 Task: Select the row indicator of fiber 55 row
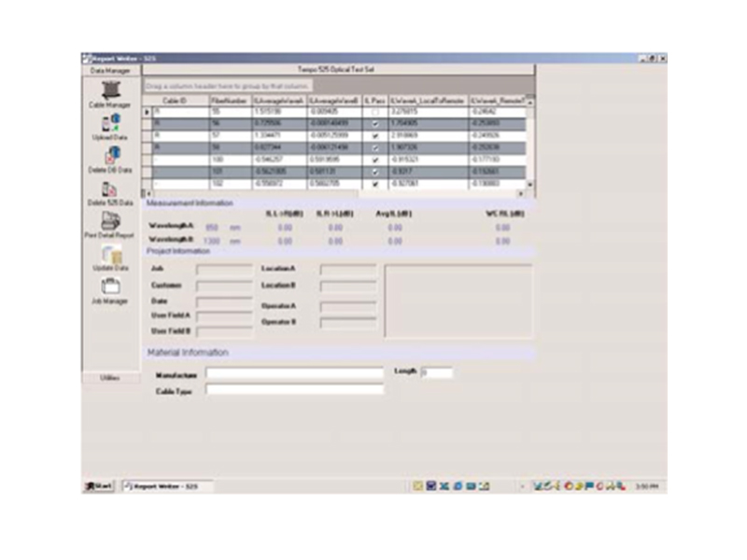(x=148, y=112)
